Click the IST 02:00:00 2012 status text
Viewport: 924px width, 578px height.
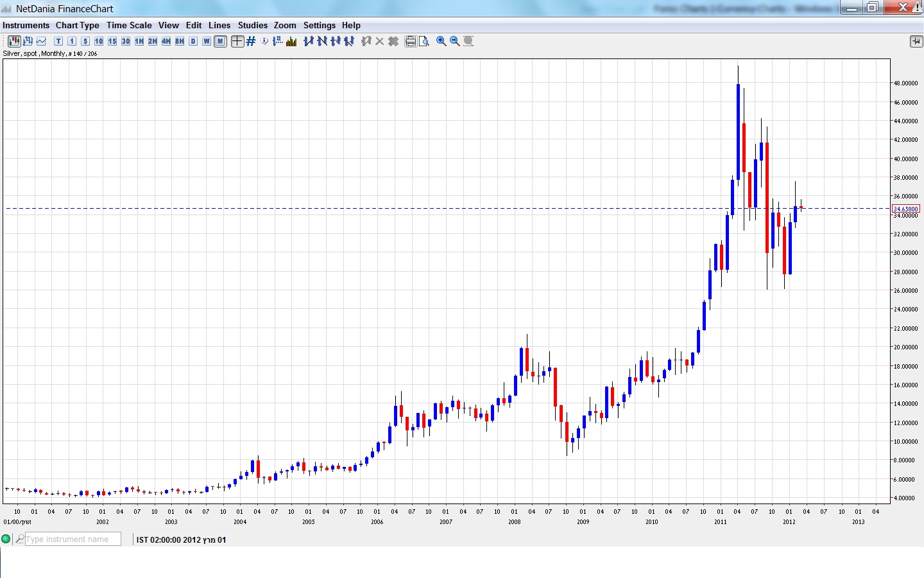(x=181, y=540)
